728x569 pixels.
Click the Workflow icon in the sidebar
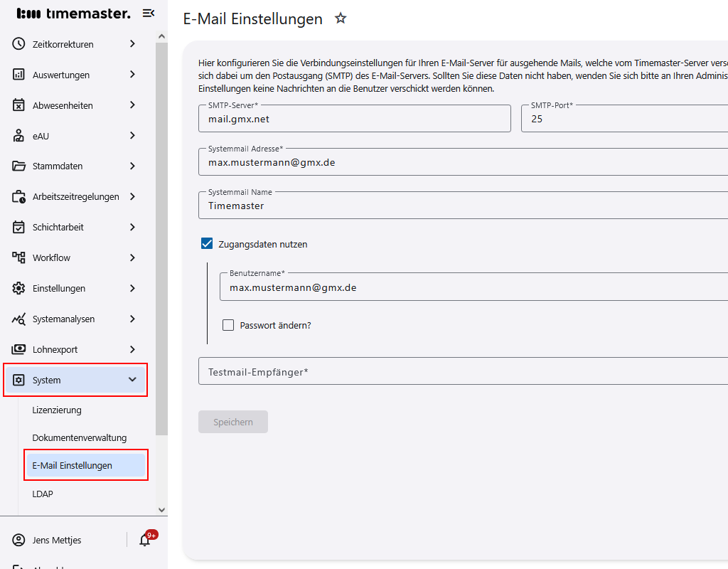coord(19,257)
